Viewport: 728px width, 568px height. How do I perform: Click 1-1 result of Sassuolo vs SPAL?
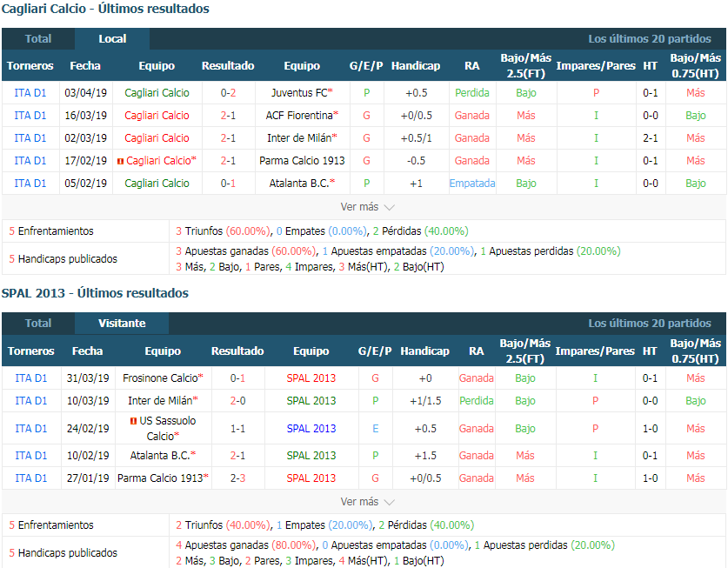point(237,429)
